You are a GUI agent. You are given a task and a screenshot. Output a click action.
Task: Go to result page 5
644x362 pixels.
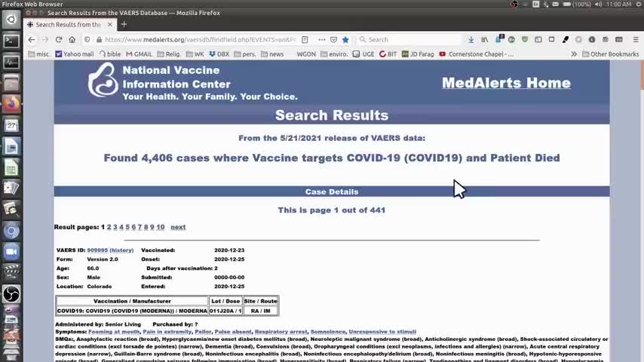(x=127, y=227)
